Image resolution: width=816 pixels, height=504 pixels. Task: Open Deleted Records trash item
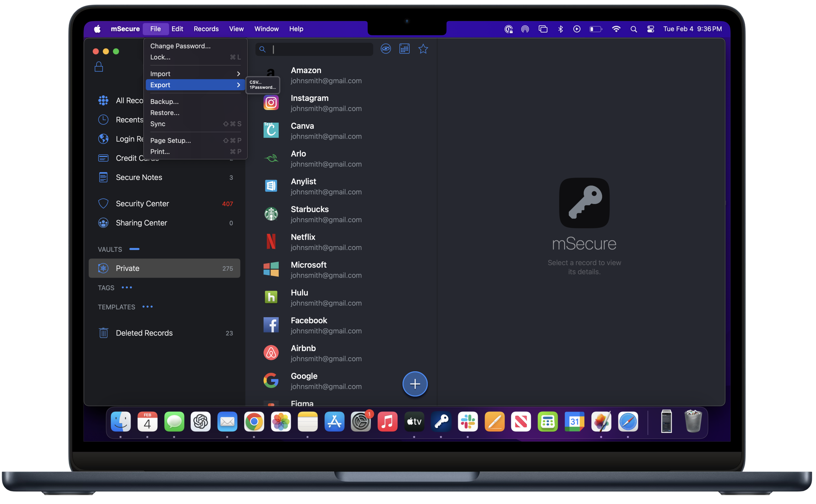144,333
